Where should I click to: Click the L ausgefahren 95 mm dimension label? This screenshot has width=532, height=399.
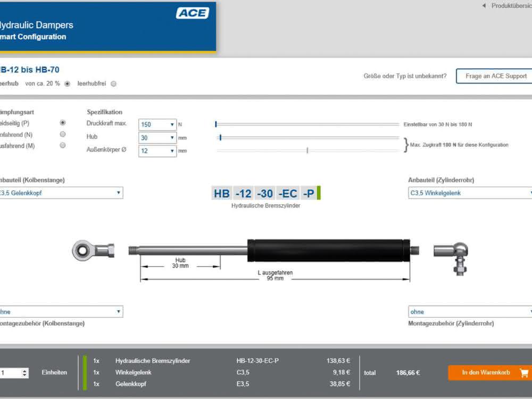coord(275,276)
